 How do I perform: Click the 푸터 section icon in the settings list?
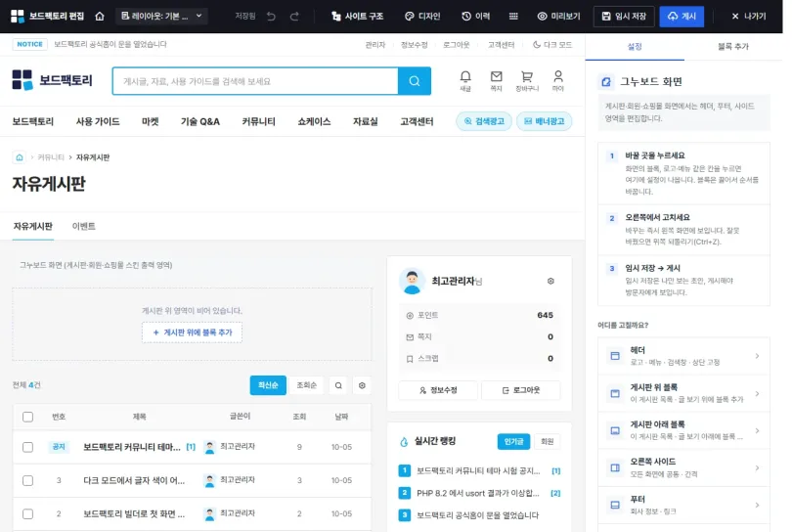[x=615, y=505]
